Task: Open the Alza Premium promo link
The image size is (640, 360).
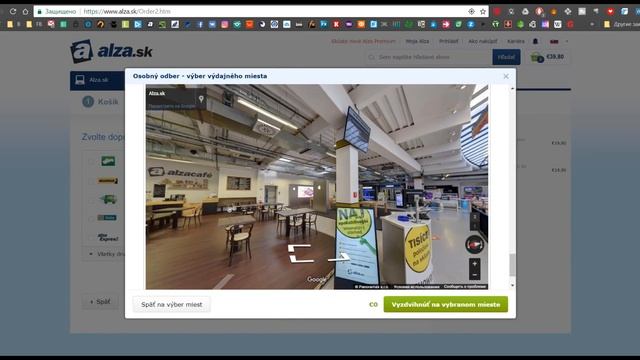Action: [x=363, y=41]
